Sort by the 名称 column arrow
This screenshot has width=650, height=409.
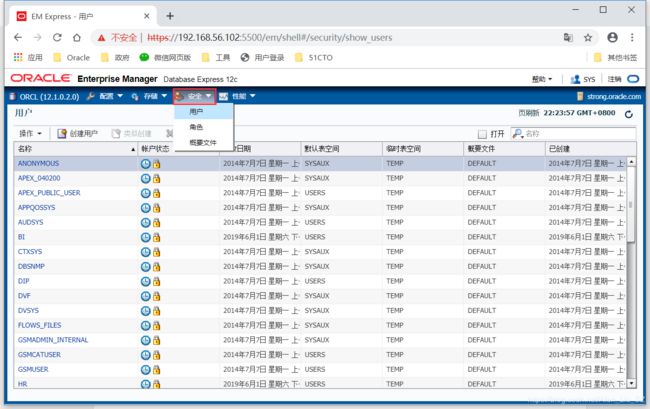tap(133, 150)
